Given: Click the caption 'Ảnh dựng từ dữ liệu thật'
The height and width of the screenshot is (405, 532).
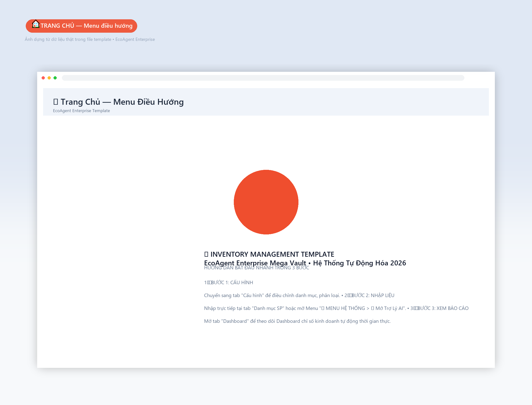Looking at the screenshot, I should (x=90, y=39).
